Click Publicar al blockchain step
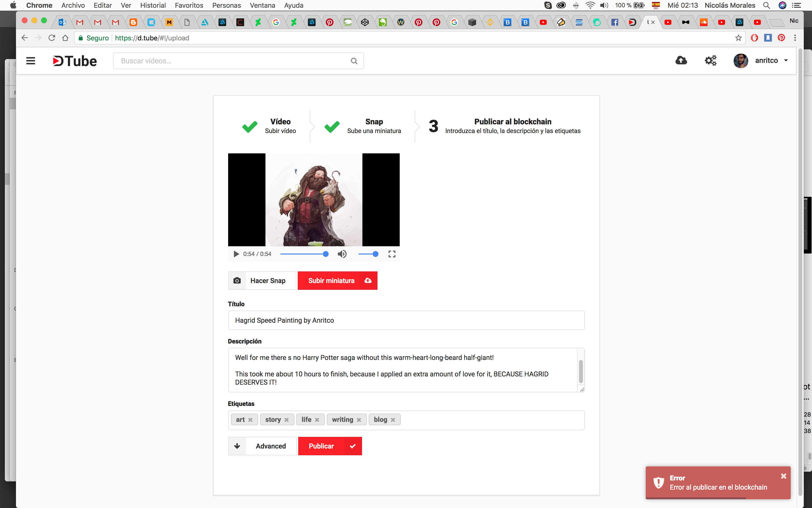The image size is (812, 508). (x=504, y=126)
